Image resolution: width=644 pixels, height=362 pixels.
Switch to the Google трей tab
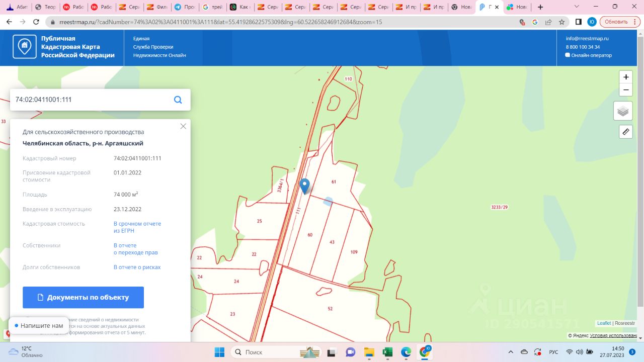click(x=212, y=7)
